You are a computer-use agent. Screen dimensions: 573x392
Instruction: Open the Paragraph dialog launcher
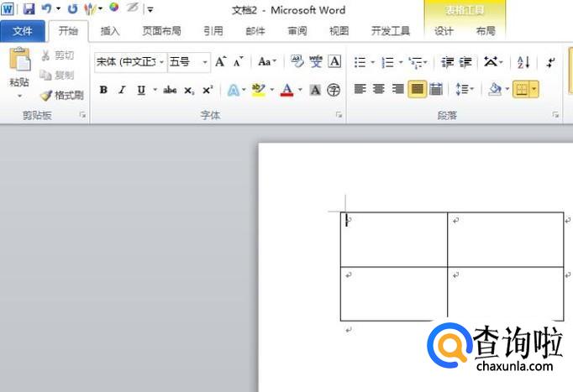click(555, 115)
